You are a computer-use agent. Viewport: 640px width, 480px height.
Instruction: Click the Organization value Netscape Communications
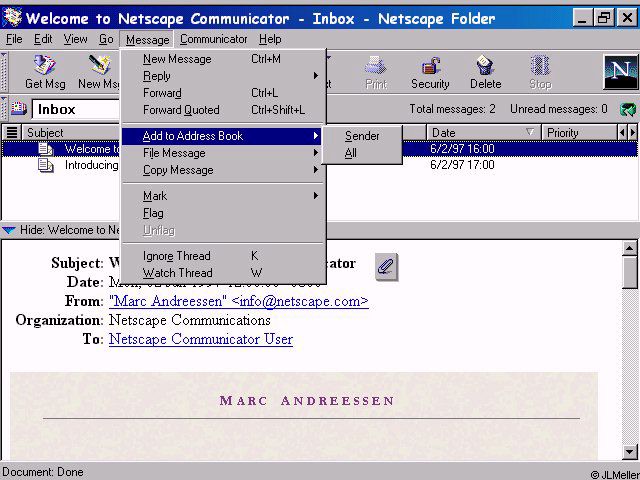(x=190, y=320)
